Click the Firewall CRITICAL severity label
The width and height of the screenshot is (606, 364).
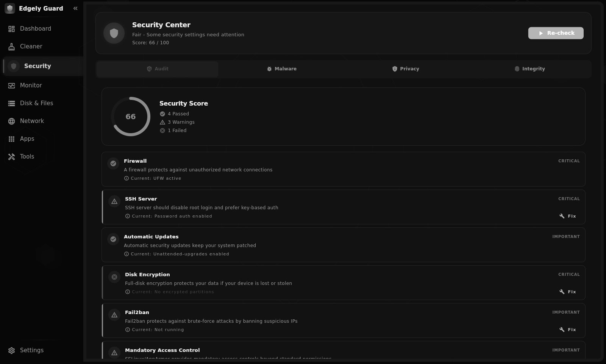tap(569, 161)
